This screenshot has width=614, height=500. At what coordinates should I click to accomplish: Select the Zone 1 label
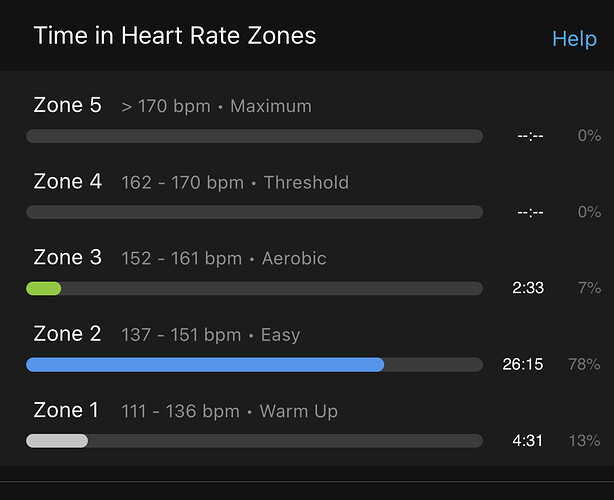66,410
